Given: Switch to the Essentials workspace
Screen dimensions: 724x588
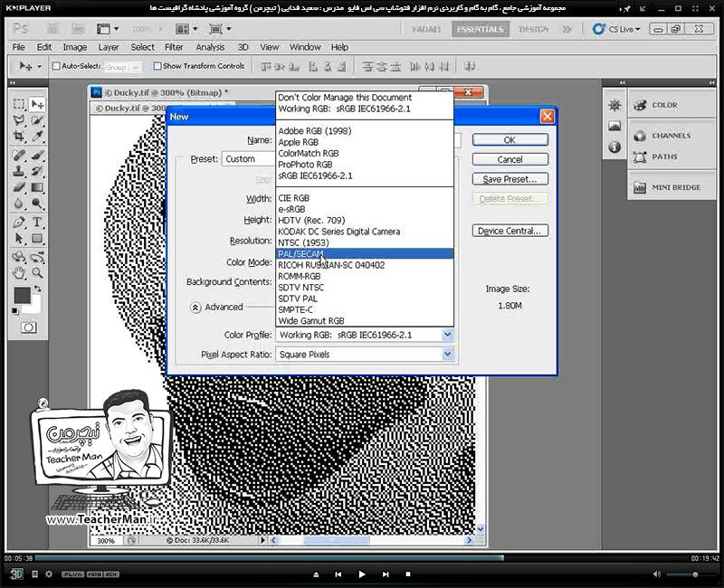Looking at the screenshot, I should point(481,29).
